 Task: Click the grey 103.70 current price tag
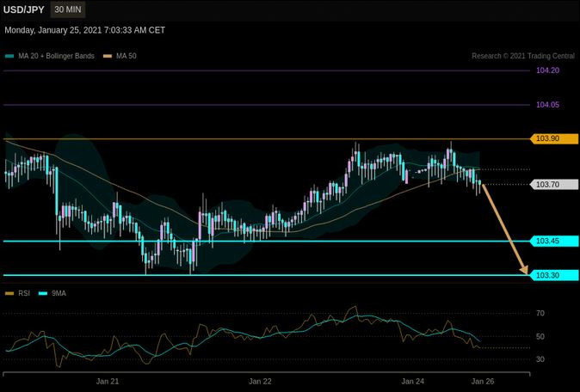pyautogui.click(x=554, y=184)
